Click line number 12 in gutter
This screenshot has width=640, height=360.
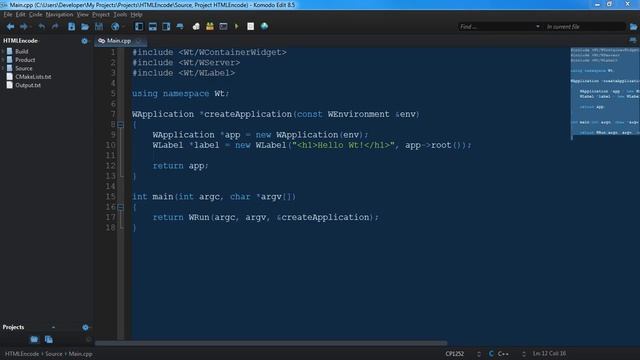110,166
